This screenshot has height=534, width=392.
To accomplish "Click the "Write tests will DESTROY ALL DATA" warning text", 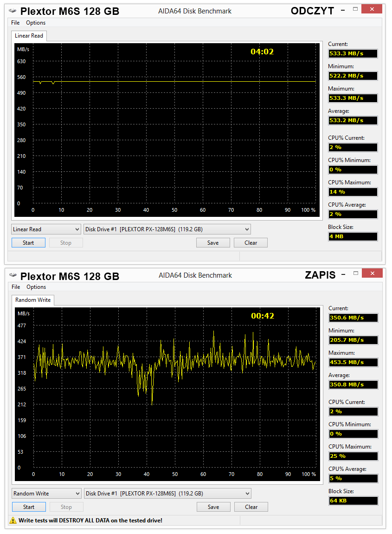I will tap(90, 521).
